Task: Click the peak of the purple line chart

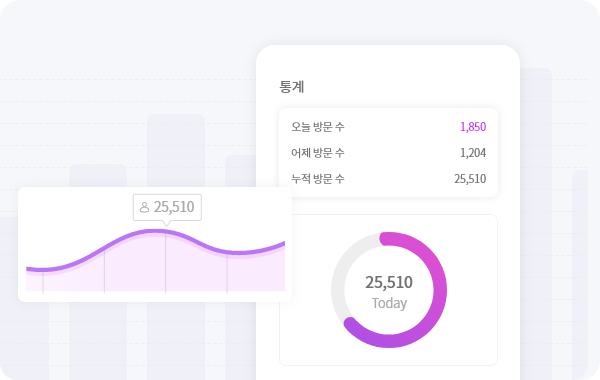Action: 155,231
